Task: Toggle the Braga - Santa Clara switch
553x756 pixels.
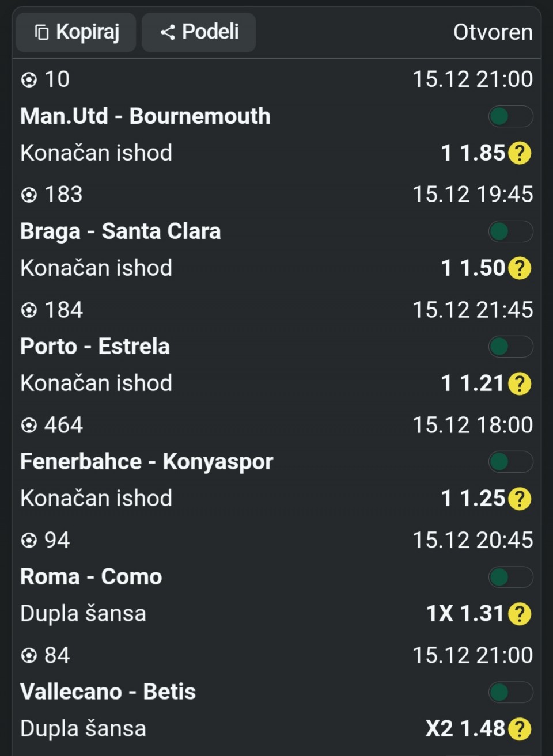Action: click(510, 231)
